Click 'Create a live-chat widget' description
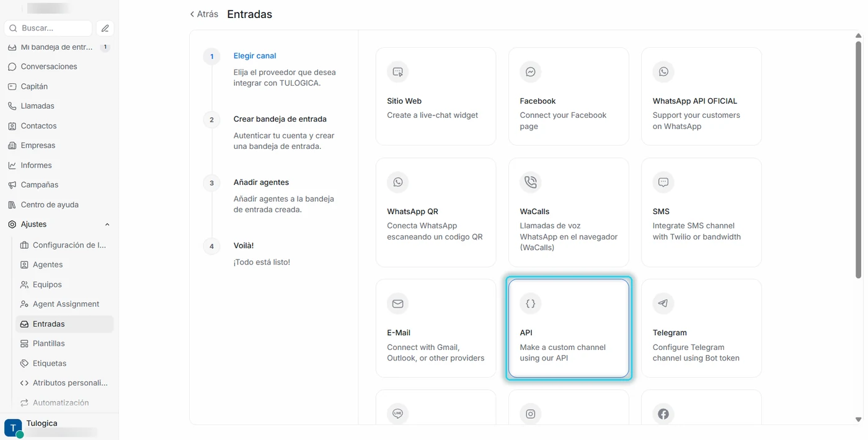 coord(433,115)
